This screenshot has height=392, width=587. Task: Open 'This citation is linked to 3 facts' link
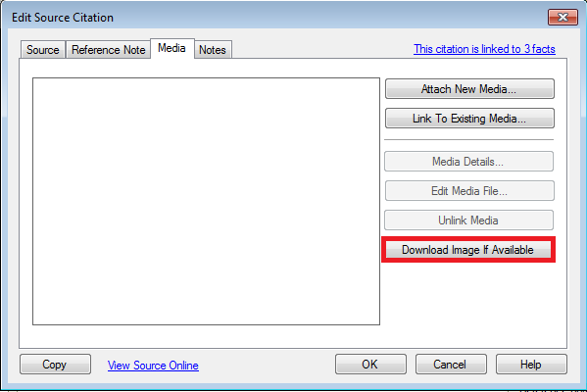coord(484,49)
